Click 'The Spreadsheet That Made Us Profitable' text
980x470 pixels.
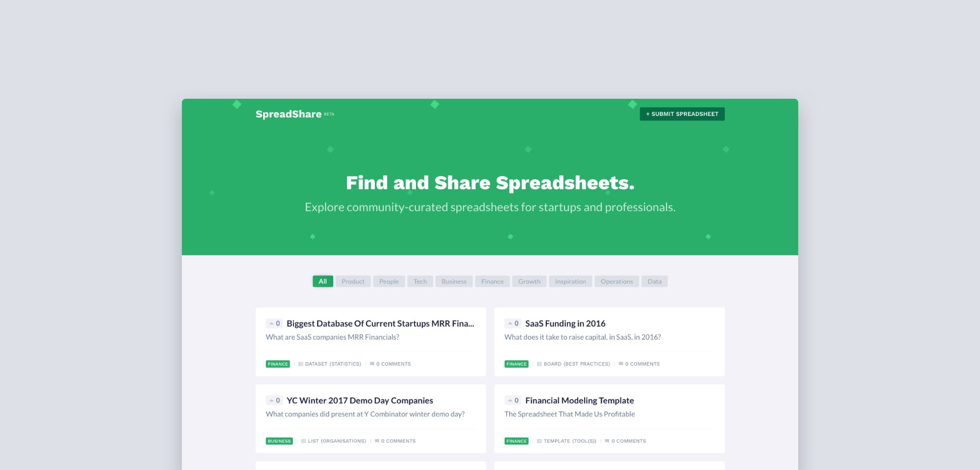tap(569, 414)
